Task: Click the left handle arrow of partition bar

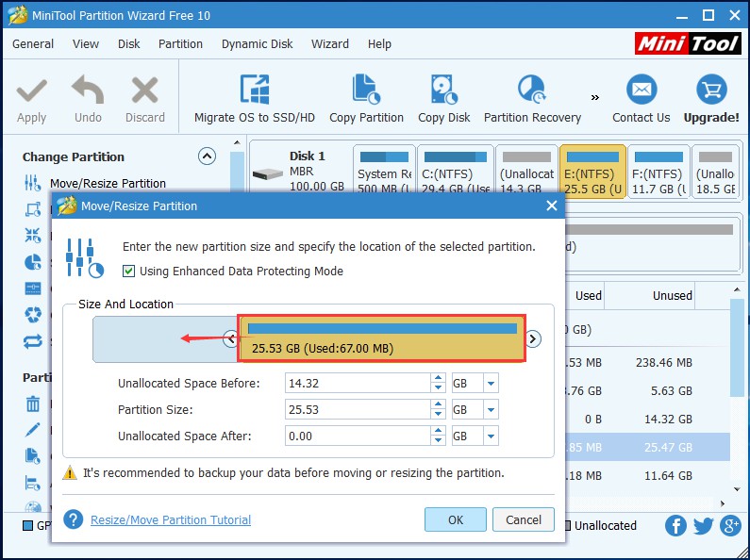Action: [230, 339]
